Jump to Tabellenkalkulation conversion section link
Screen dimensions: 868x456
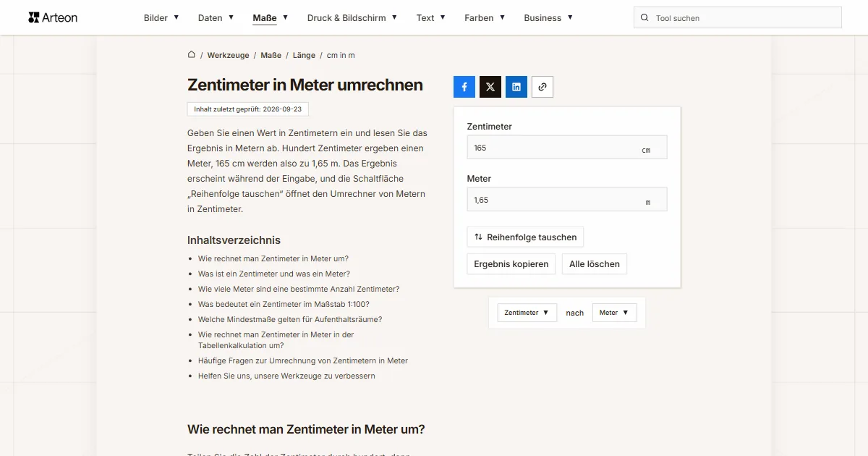pos(276,340)
